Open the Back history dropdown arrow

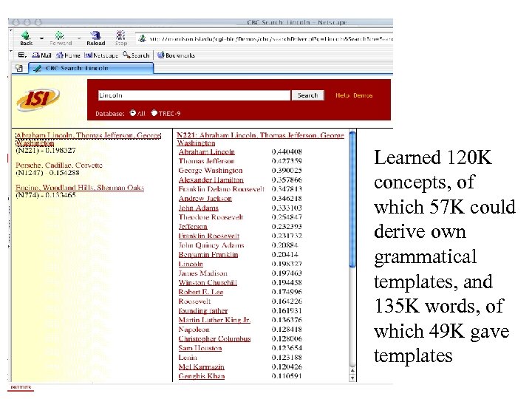[x=41, y=38]
